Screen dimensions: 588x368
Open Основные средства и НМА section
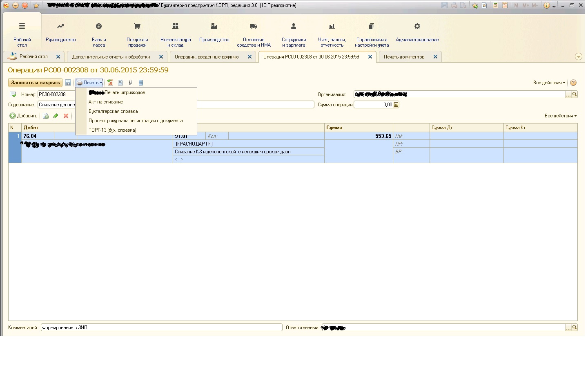(254, 35)
